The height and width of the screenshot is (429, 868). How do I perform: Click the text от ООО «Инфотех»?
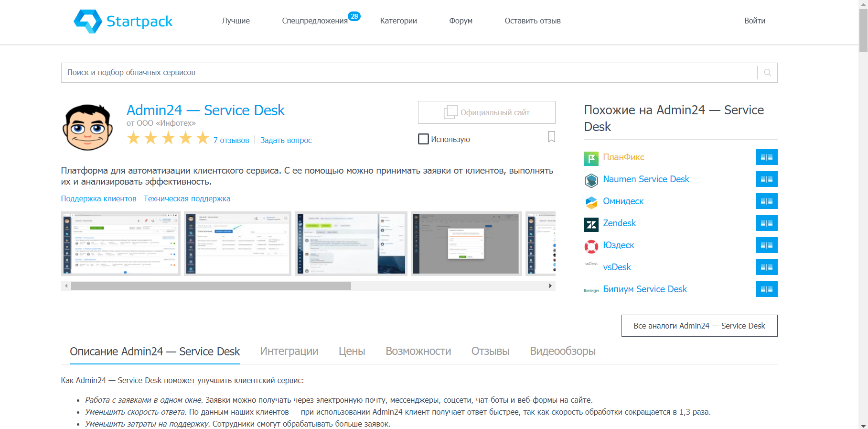161,123
